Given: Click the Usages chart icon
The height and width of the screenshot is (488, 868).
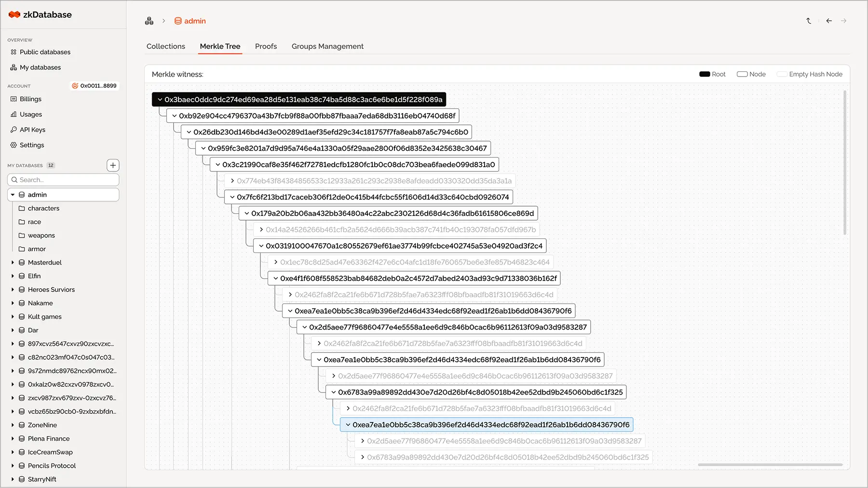Looking at the screenshot, I should pyautogui.click(x=14, y=114).
